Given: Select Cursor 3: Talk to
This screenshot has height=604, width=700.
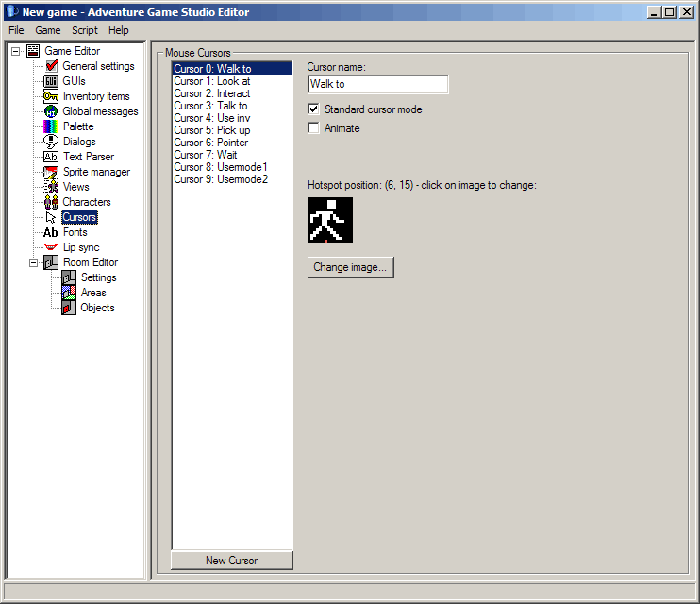Looking at the screenshot, I should (232, 106).
